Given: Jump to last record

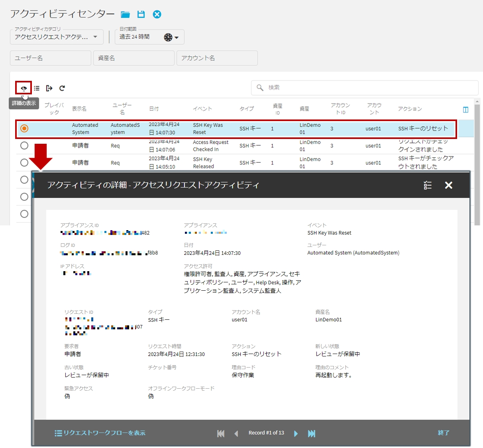Looking at the screenshot, I should [312, 434].
